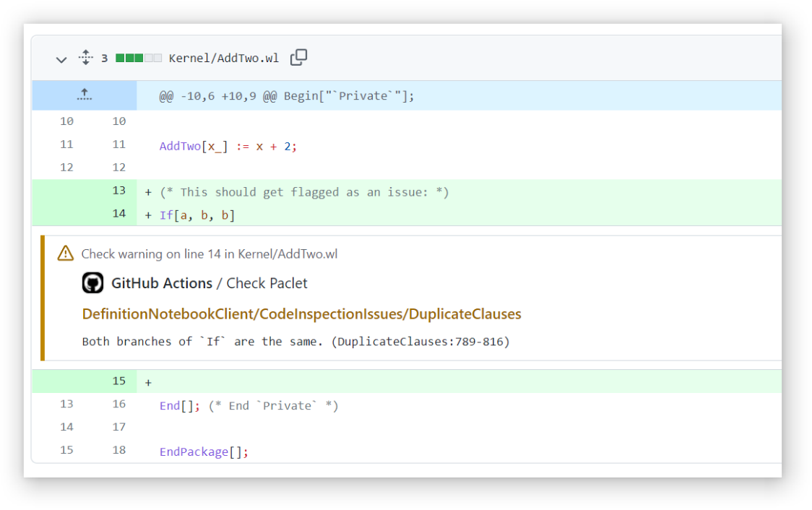Select line number 14 beside the If statement
Image resolution: width=812 pixels, height=510 pixels.
point(119,214)
